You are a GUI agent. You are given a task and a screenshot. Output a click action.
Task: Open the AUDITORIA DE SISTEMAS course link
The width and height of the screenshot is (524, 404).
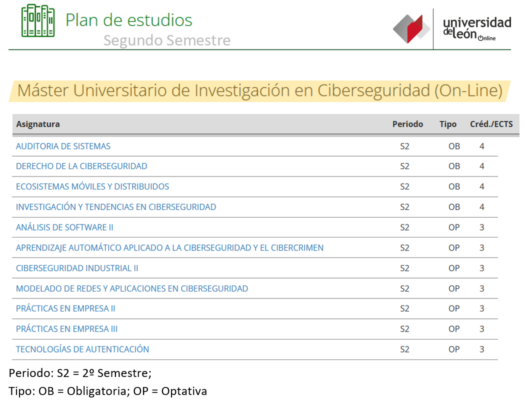[63, 146]
